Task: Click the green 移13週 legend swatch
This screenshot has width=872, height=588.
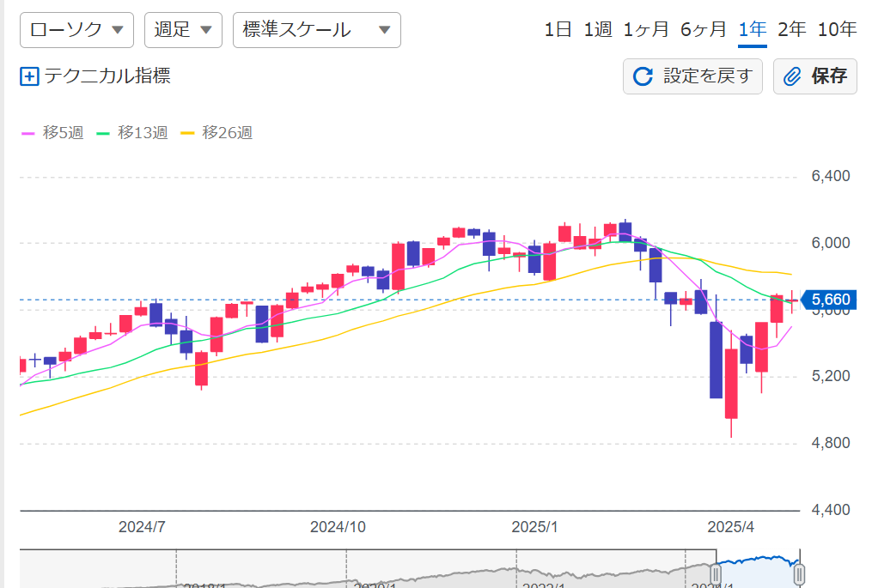Action: coord(103,133)
